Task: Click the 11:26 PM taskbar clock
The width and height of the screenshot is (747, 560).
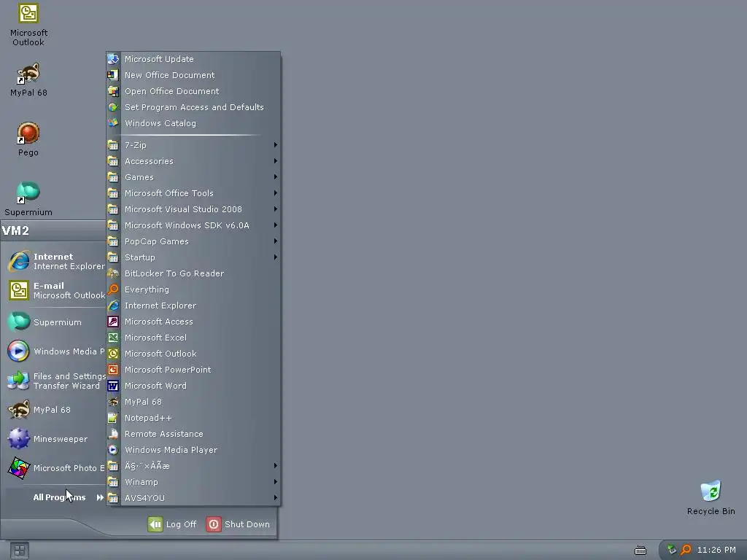Action: coord(716,550)
